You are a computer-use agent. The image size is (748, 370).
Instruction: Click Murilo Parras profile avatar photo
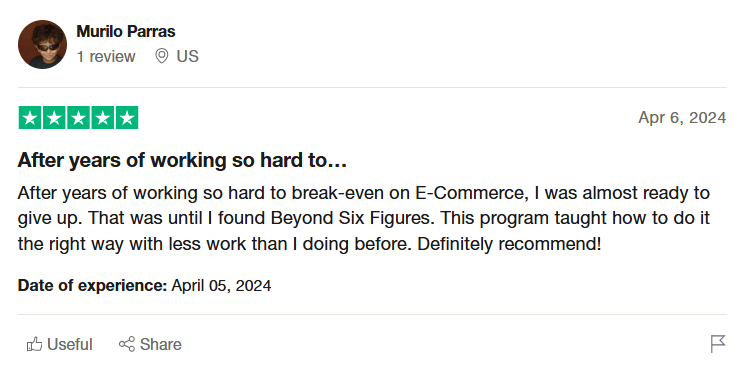click(x=42, y=44)
